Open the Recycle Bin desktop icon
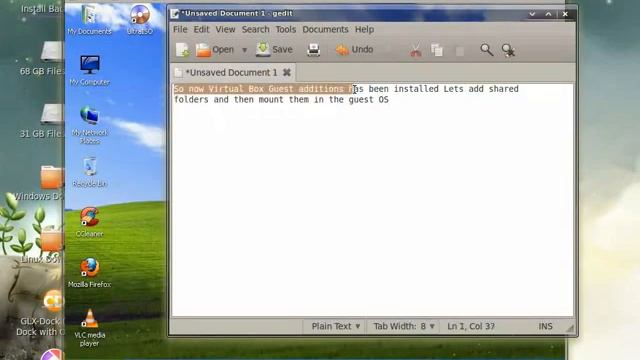The width and height of the screenshot is (640, 360). 89,172
